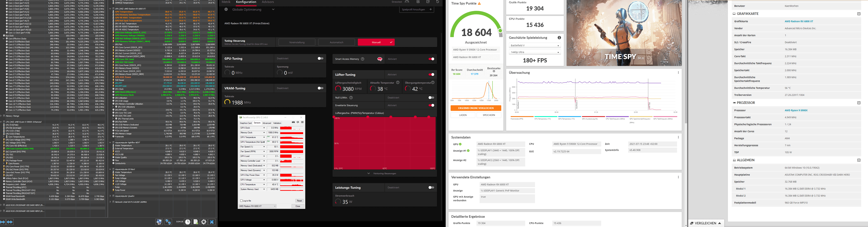Click the globe icon beside Globale Optimierung
This screenshot has height=227, width=868.
coord(226,9)
